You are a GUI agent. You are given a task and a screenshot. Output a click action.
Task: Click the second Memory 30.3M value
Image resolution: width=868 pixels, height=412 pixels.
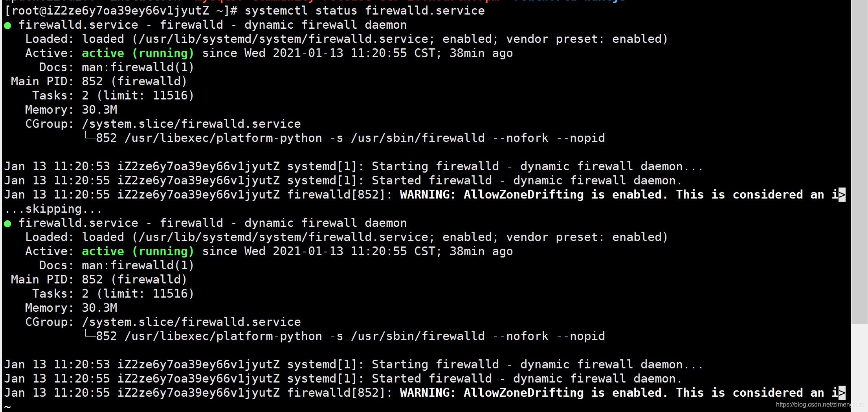pos(99,308)
